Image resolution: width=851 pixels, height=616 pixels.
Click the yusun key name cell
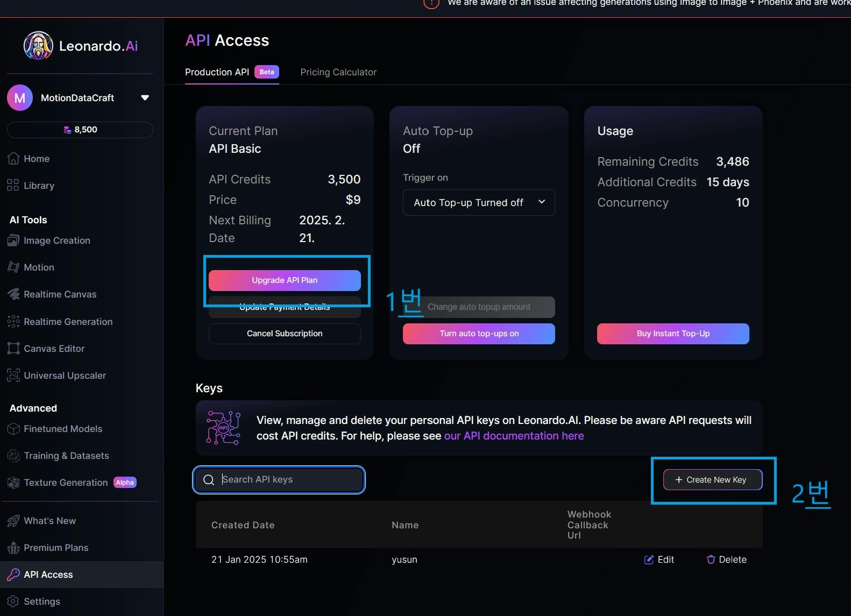coord(405,560)
